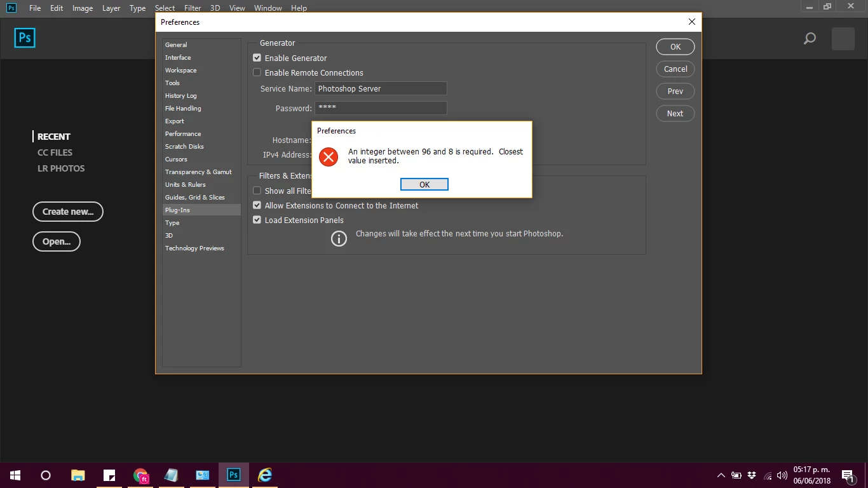Select Performance preferences category
The width and height of the screenshot is (868, 488).
[201, 133]
